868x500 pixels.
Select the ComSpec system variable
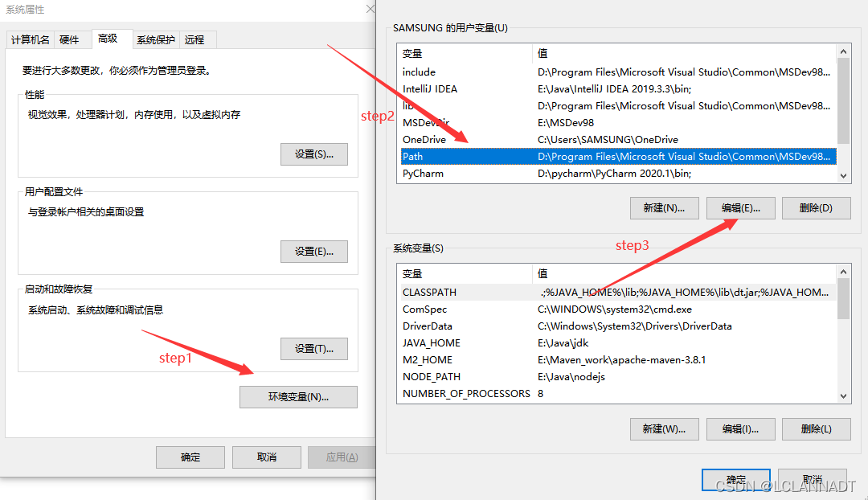click(618, 309)
